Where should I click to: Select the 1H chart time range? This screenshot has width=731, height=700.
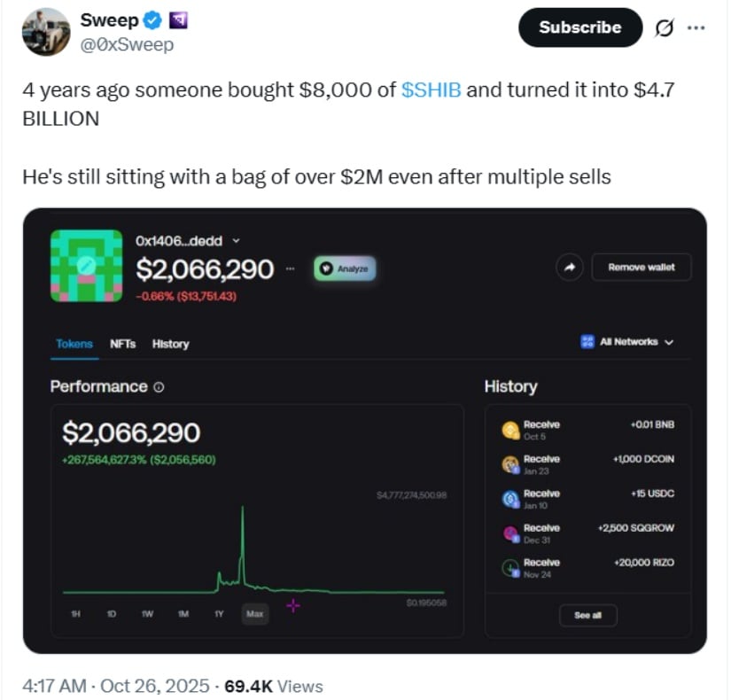pyautogui.click(x=76, y=613)
